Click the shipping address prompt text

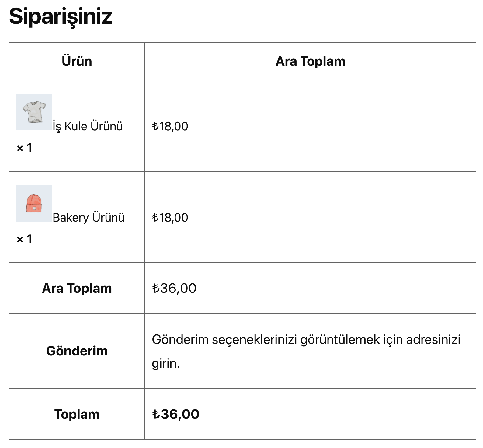coord(306,351)
